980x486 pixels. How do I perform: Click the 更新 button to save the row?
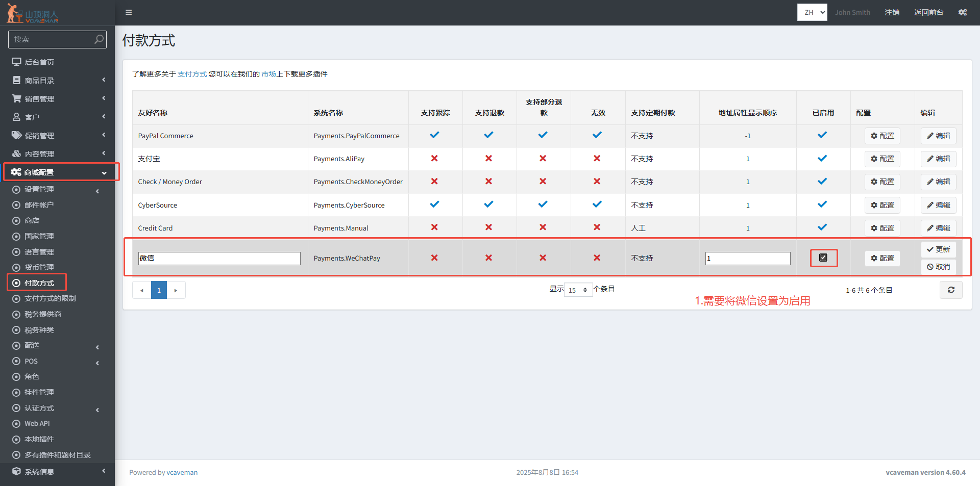pos(938,249)
